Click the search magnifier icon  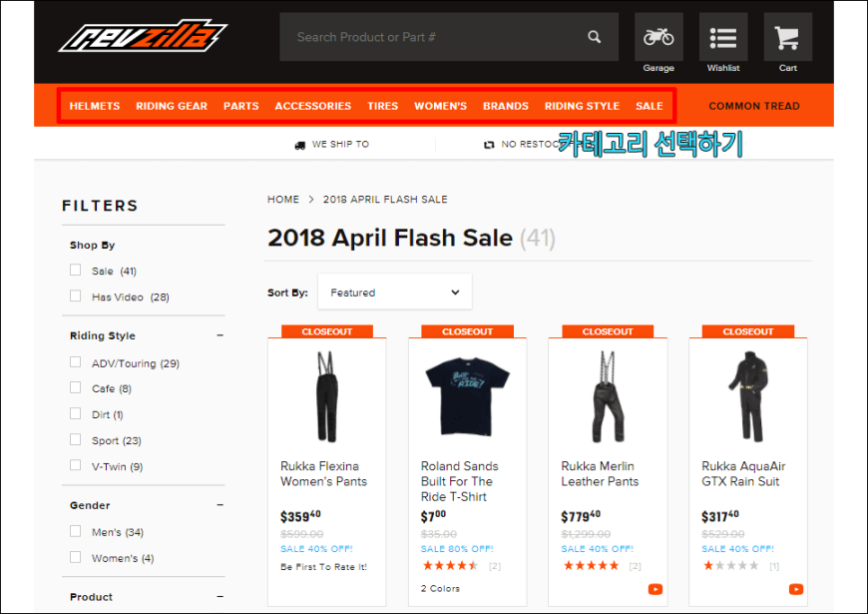[x=594, y=37]
